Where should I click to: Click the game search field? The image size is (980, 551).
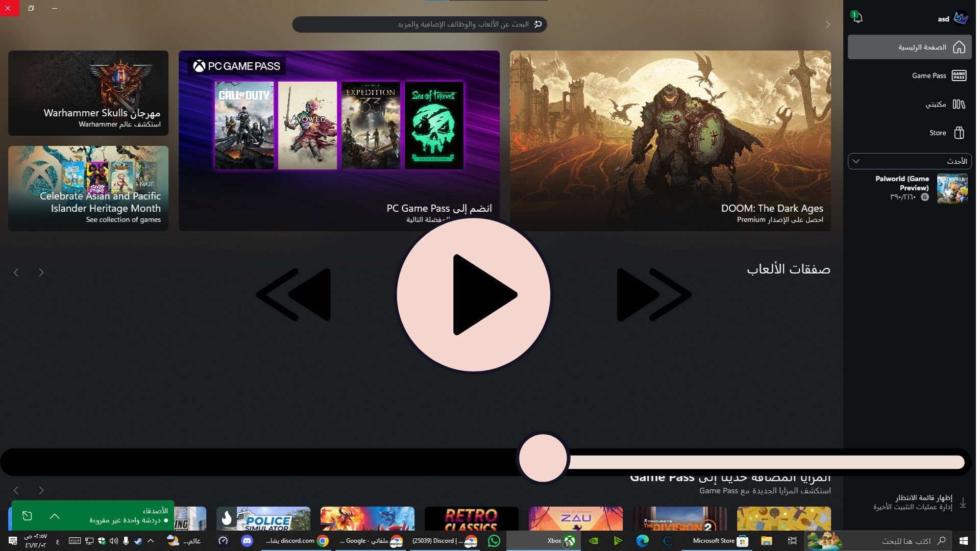tap(420, 24)
